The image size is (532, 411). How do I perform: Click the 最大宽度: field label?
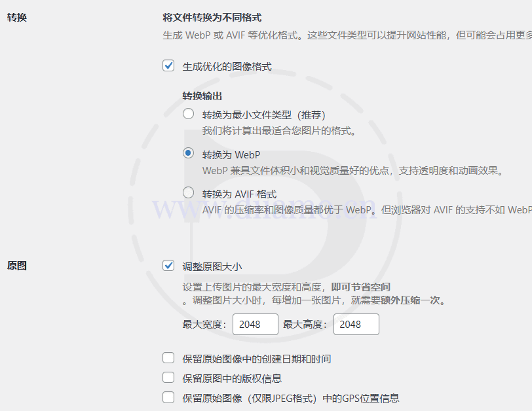click(204, 324)
